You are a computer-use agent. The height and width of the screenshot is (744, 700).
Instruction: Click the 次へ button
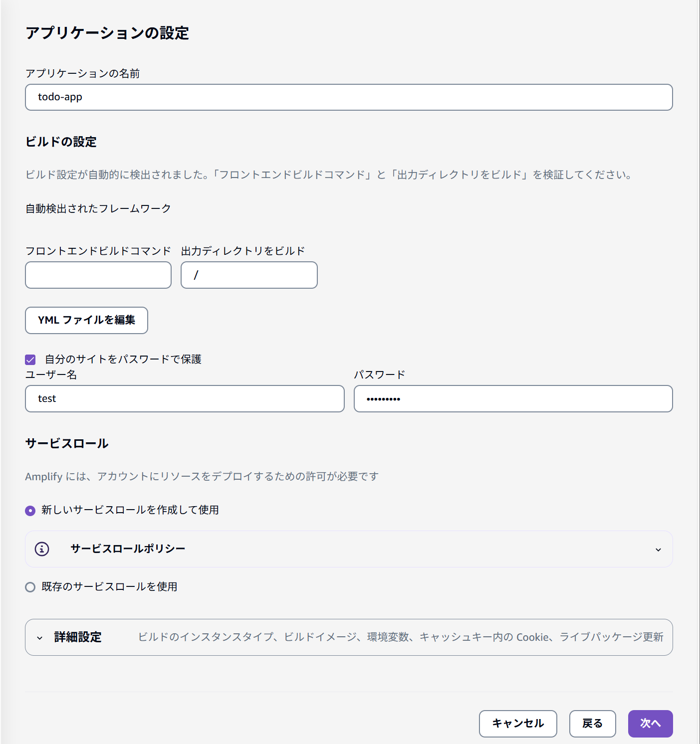(650, 724)
